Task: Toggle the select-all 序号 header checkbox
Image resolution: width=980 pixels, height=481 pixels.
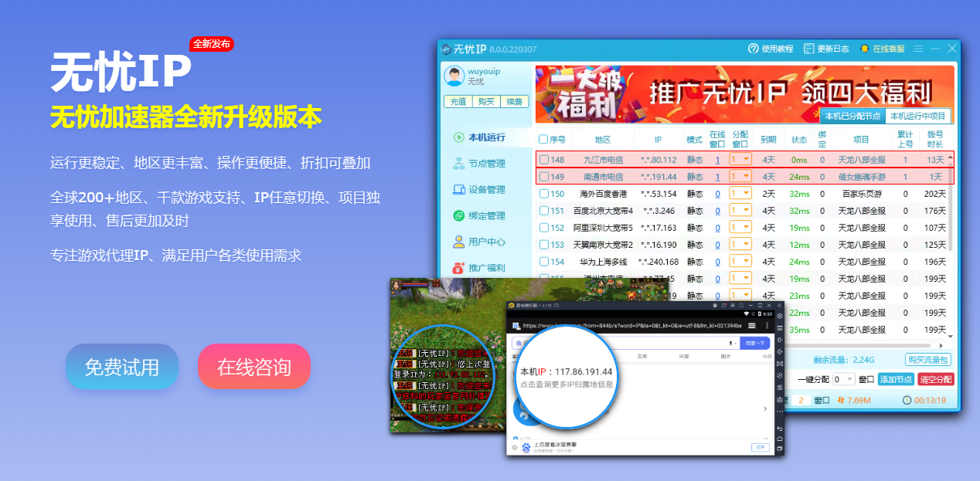Action: tap(543, 140)
